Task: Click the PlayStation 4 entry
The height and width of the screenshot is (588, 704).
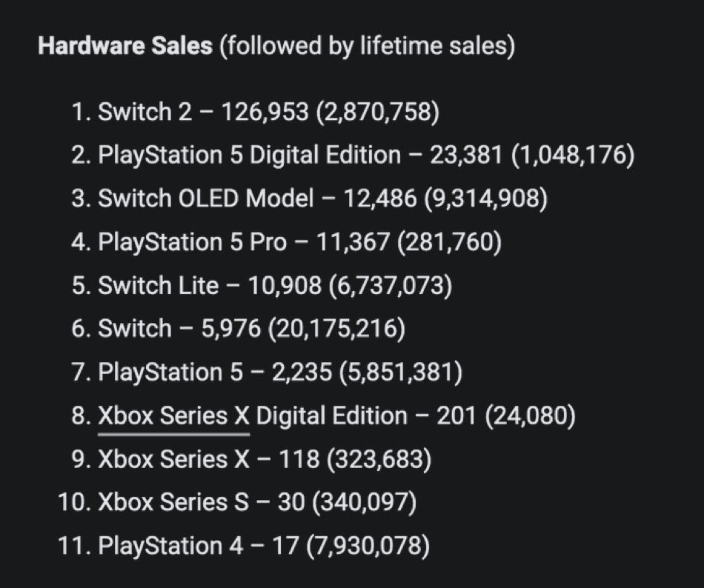Action: [x=170, y=547]
